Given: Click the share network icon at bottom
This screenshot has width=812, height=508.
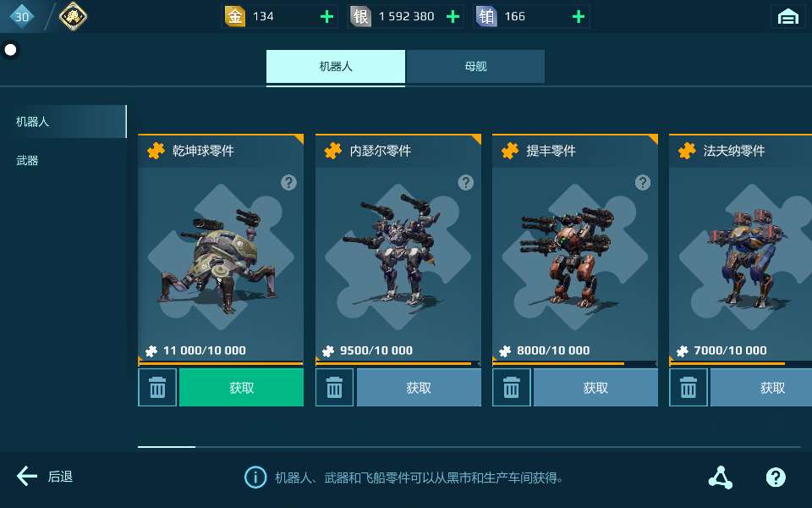Looking at the screenshot, I should click(x=721, y=478).
